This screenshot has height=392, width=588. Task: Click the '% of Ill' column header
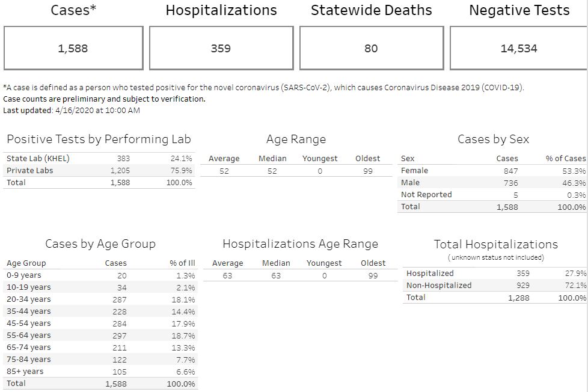(x=182, y=263)
